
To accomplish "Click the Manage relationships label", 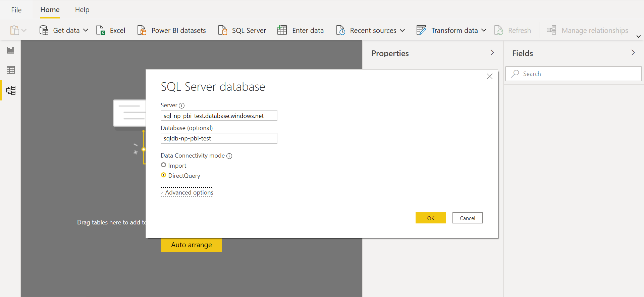I will [x=595, y=31].
